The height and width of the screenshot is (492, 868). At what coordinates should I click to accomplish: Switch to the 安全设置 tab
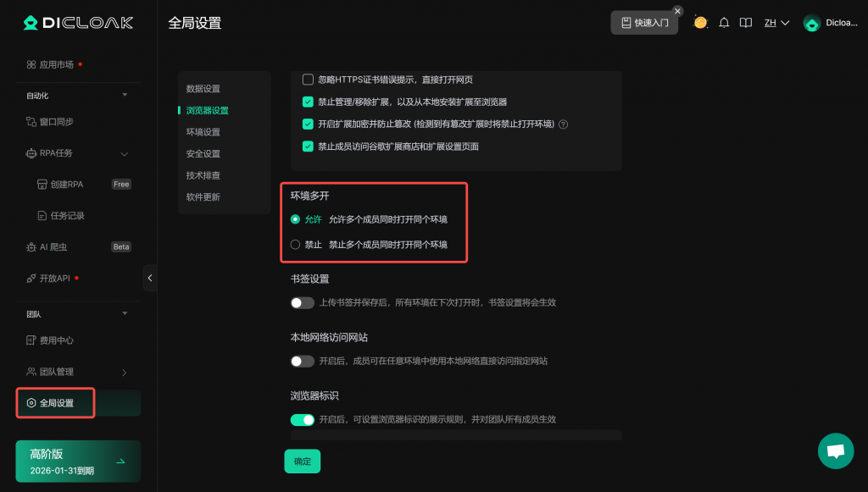coord(203,154)
